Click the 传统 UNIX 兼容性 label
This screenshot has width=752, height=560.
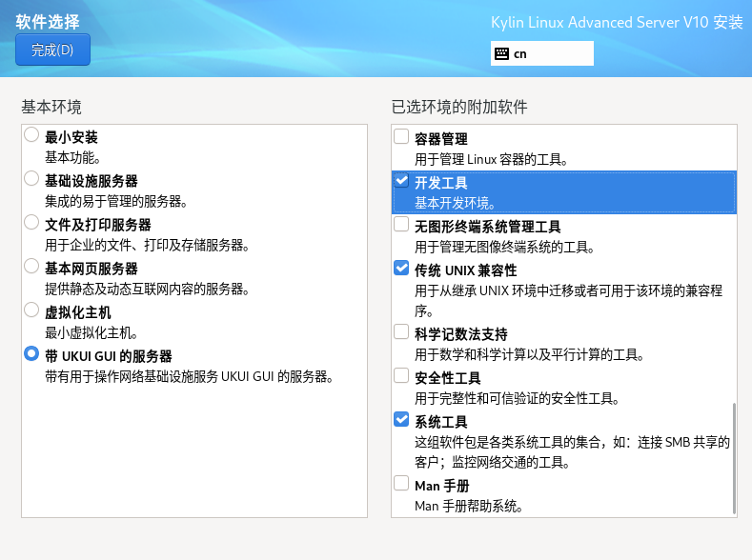(x=466, y=270)
